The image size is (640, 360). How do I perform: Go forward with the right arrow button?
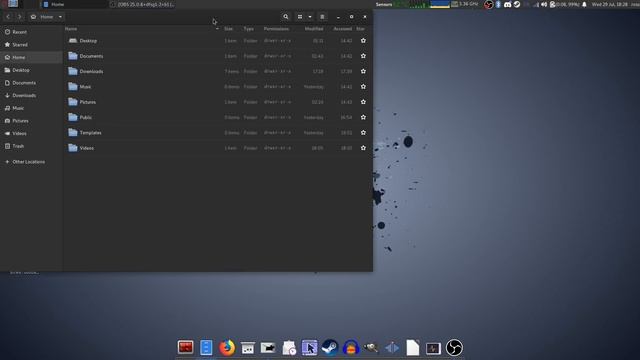(x=19, y=17)
